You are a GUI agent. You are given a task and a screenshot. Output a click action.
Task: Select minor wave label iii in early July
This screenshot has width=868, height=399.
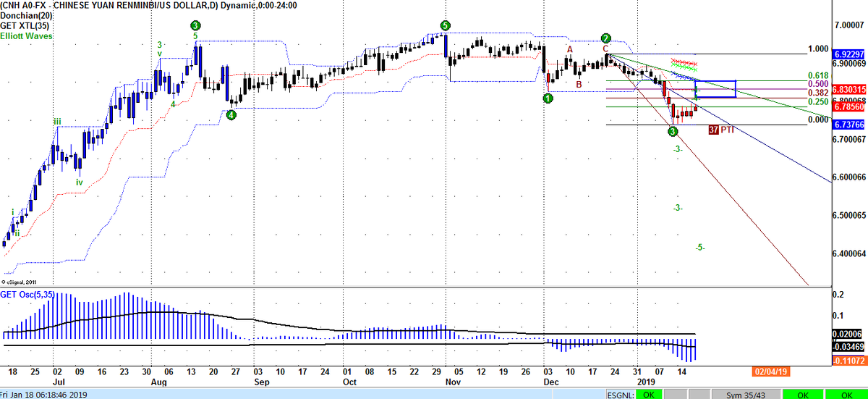click(x=56, y=121)
